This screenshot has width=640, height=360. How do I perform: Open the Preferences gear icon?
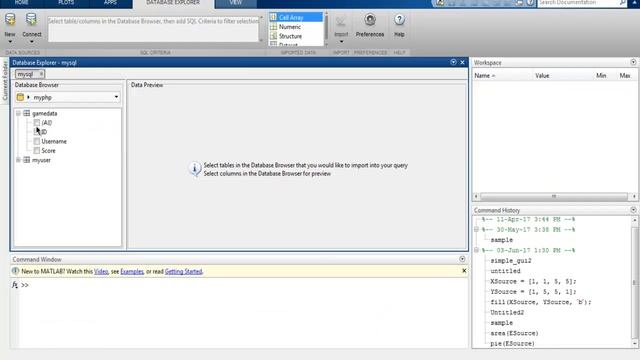[x=370, y=20]
